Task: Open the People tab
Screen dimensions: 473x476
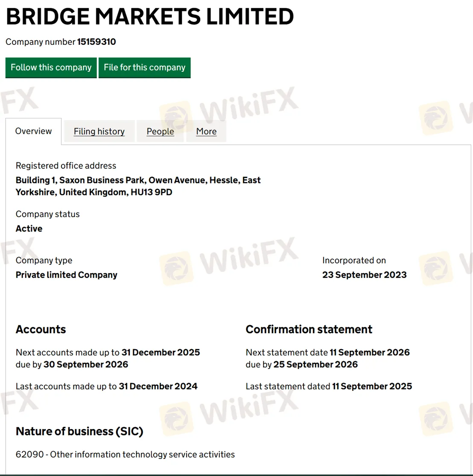Action: (160, 132)
